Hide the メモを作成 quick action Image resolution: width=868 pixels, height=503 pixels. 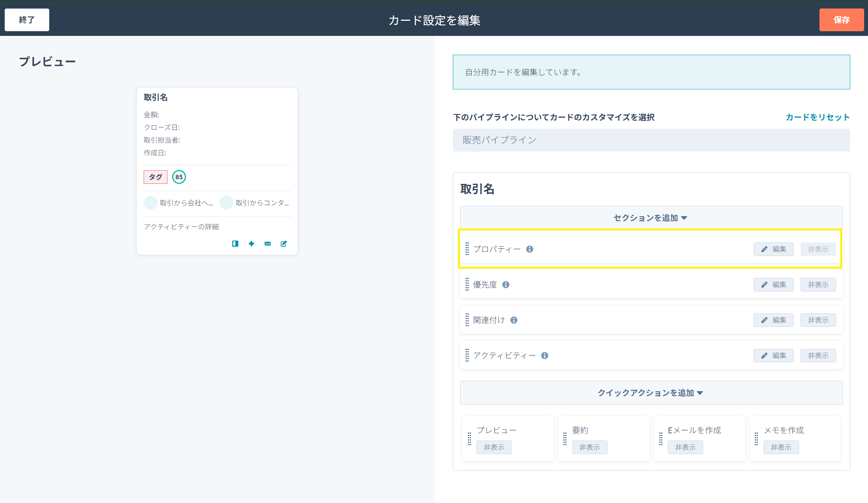tap(781, 447)
